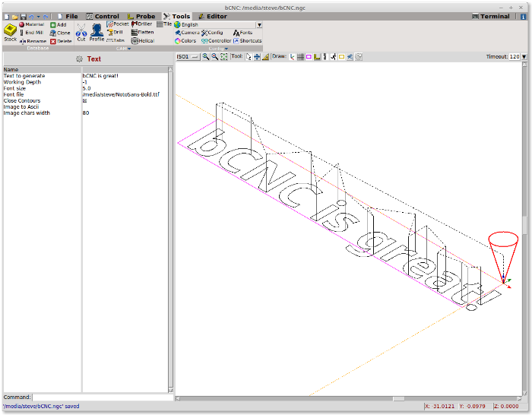Click the canvas horizontal scrollbar thumb
The height and width of the screenshot is (415, 532).
399,399
